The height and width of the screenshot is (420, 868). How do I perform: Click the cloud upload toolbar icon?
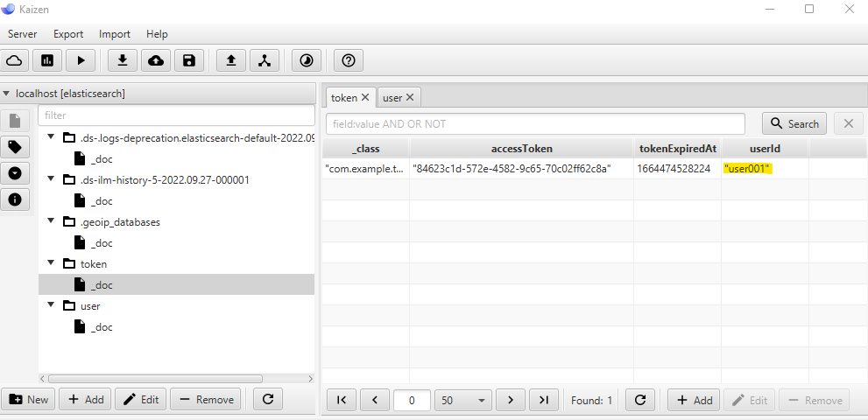pos(156,60)
